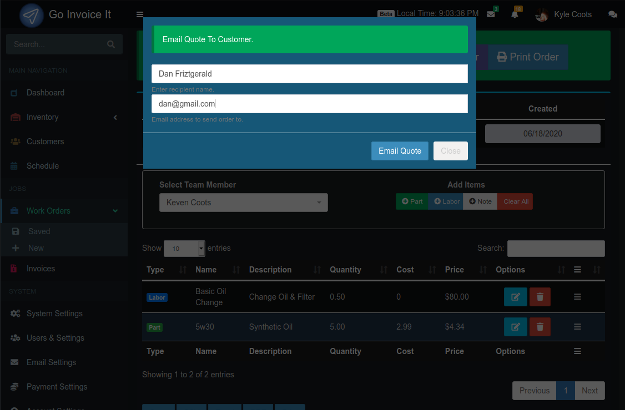
Task: Click the Go Invoice It paper plane logo
Action: pyautogui.click(x=32, y=15)
